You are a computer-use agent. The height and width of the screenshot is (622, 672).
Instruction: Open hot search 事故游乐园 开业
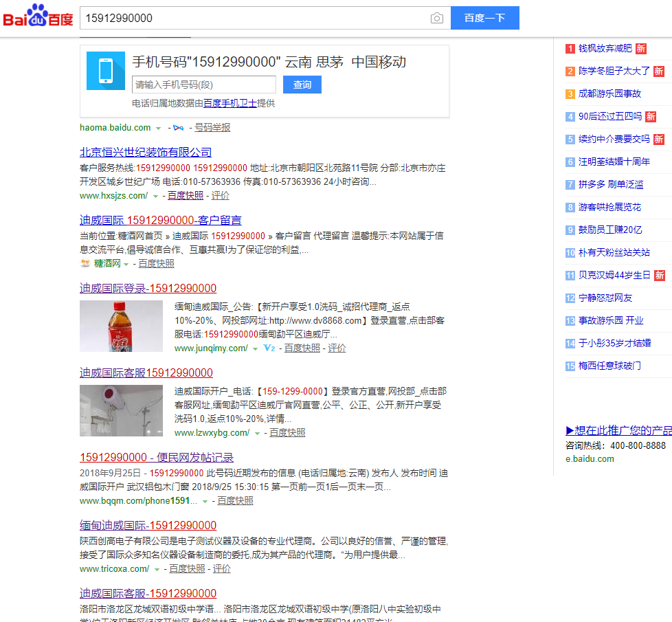[611, 321]
